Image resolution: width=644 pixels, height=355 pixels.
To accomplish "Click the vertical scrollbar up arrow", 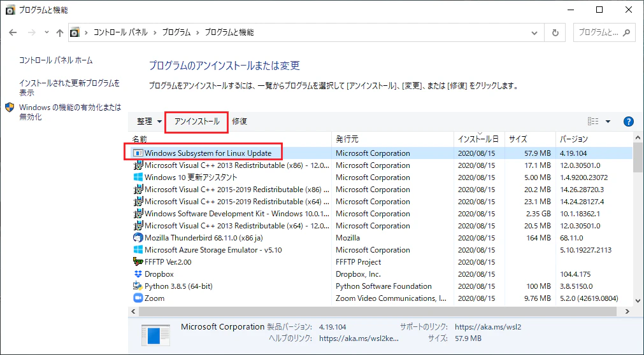I will [x=638, y=138].
